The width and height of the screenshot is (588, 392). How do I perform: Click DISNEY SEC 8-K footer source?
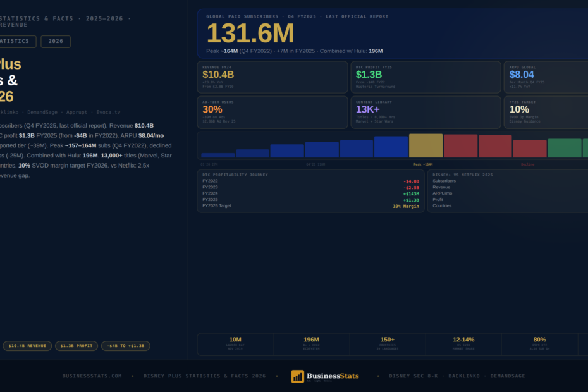tap(413, 376)
